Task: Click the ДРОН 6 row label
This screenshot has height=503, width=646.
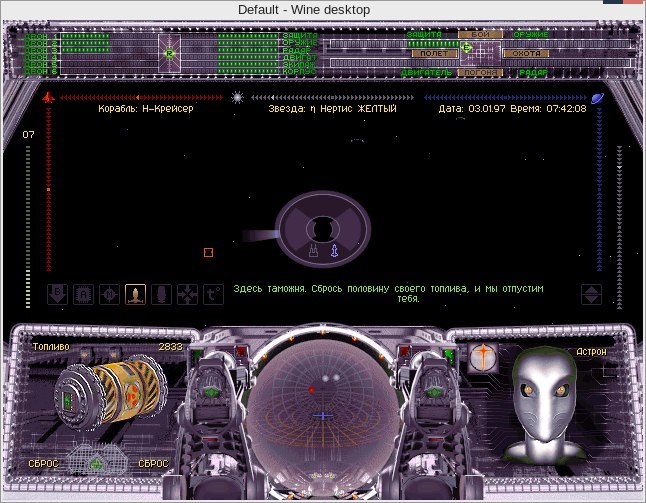Action: (x=41, y=71)
